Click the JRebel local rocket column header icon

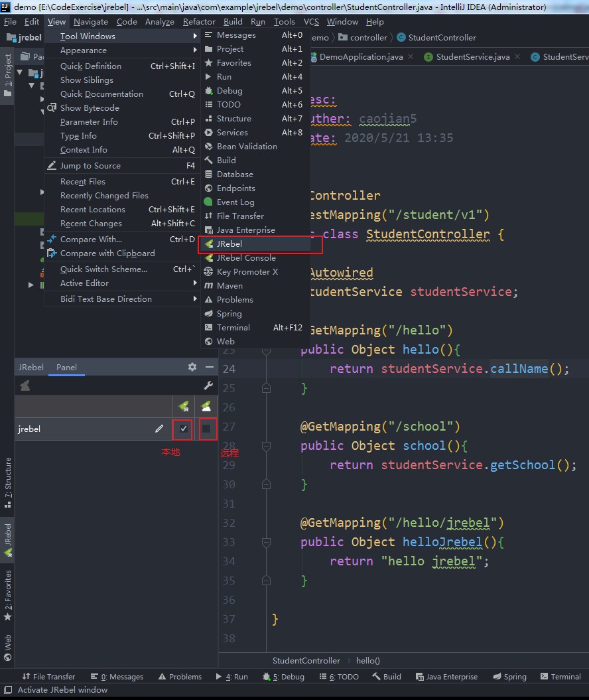coord(183,406)
